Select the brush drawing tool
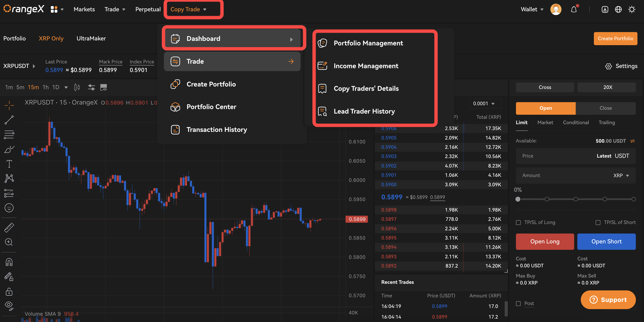Screen dimensions: 644x322 tap(9, 149)
